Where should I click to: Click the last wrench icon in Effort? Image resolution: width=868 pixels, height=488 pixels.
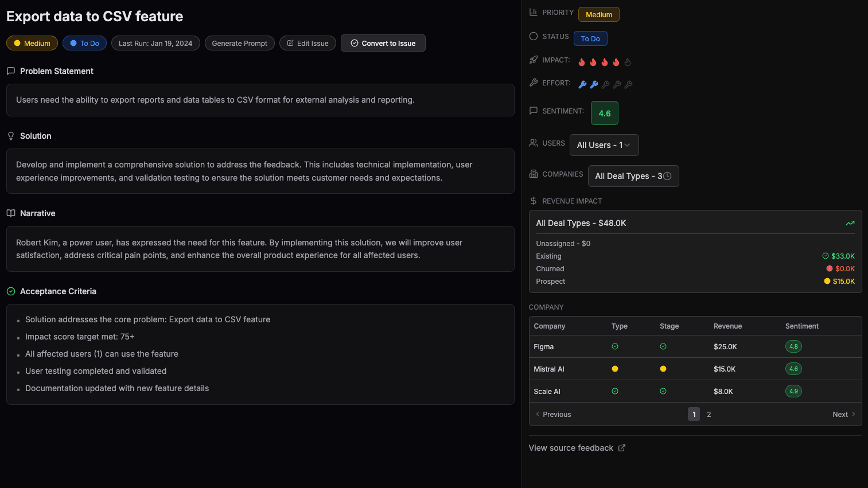(628, 84)
